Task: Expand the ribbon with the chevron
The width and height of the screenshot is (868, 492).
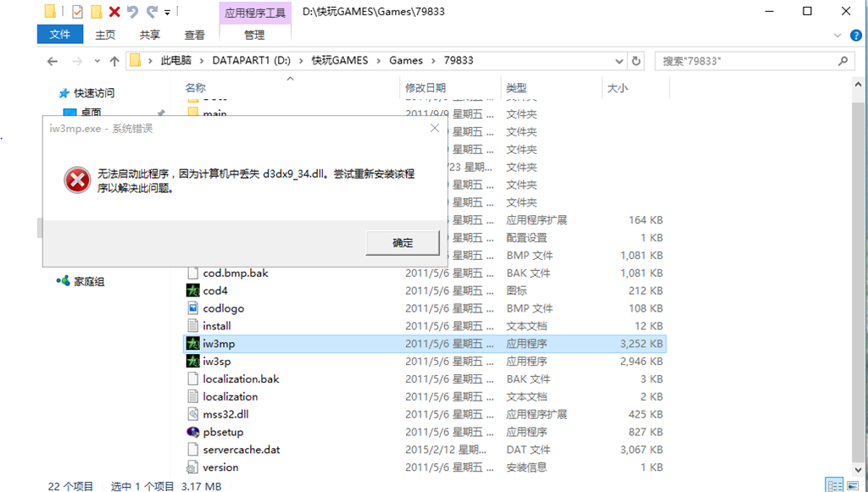Action: pyautogui.click(x=837, y=35)
